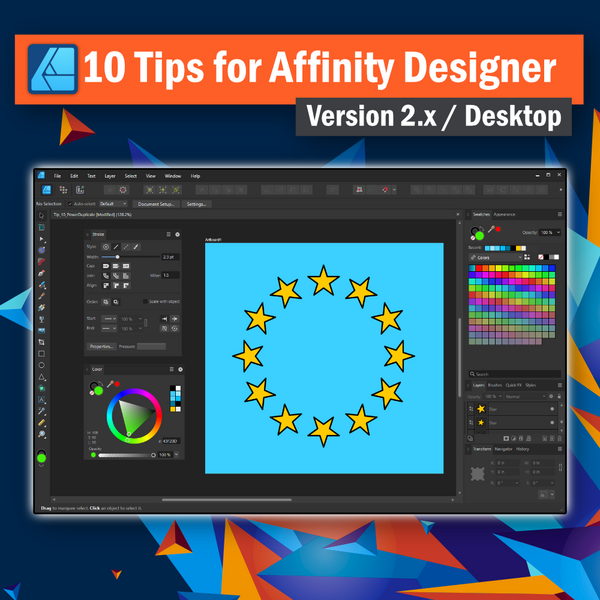Viewport: 600px width, 600px height.
Task: Open the stroke End arrowhead dropdown
Action: [109, 328]
